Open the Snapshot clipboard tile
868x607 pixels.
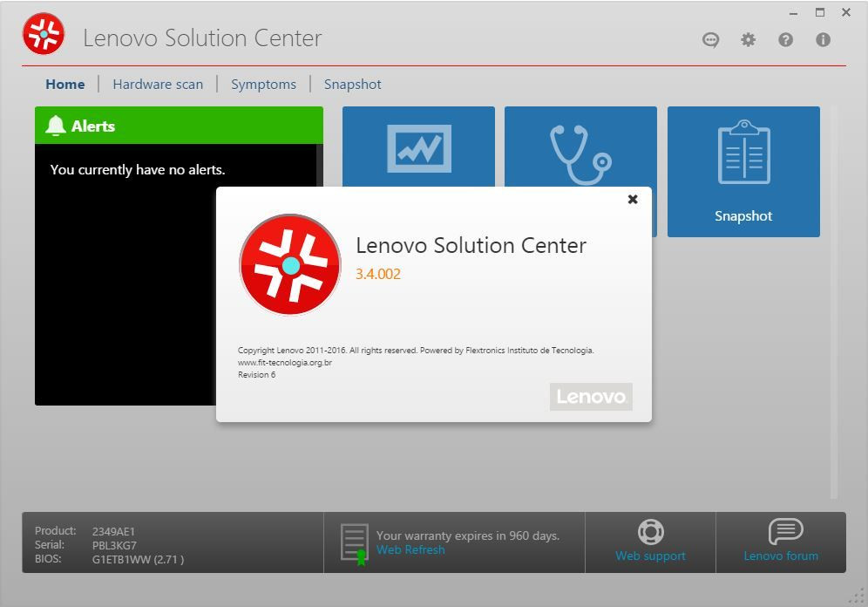(x=743, y=172)
